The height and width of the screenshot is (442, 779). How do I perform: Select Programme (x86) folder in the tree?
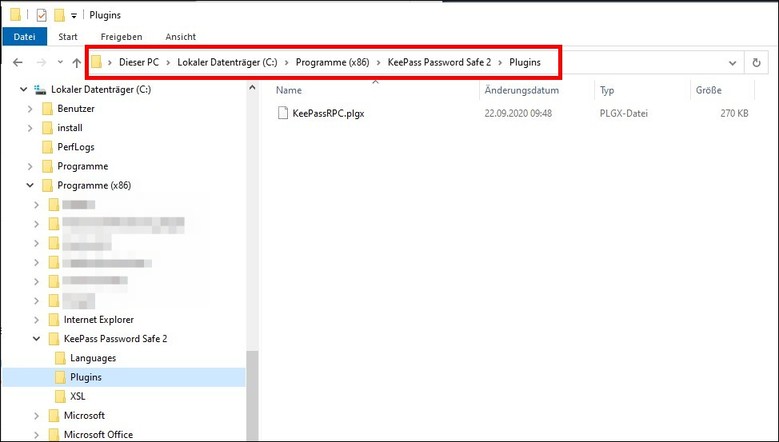click(94, 186)
